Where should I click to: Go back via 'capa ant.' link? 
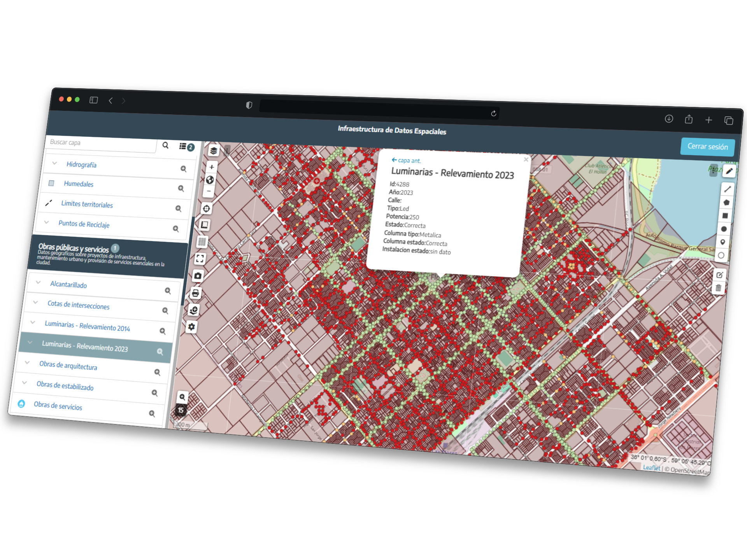[x=406, y=160]
